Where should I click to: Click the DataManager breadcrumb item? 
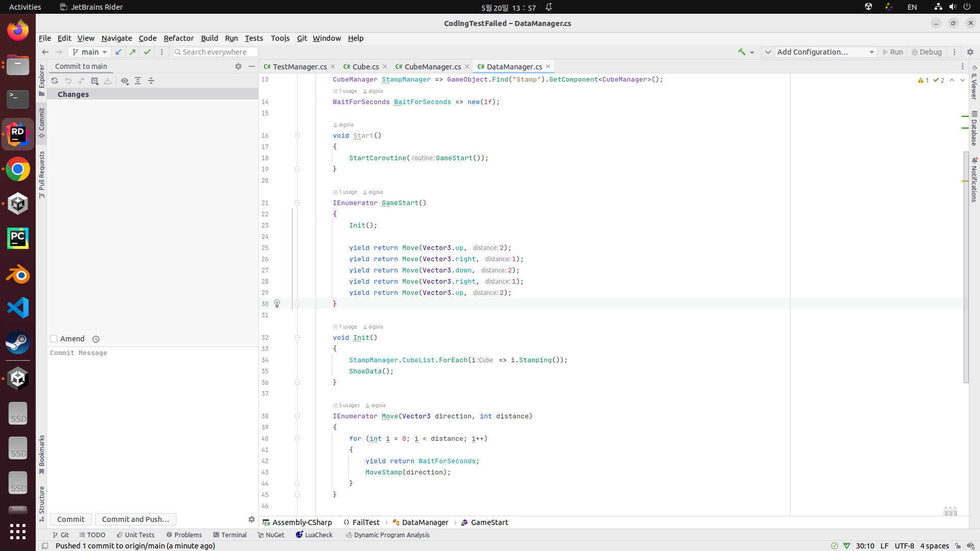[x=420, y=522]
